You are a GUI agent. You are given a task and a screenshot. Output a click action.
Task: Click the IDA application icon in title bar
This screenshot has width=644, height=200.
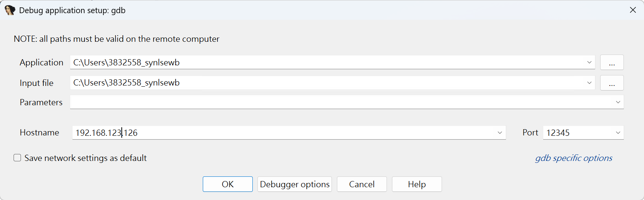pyautogui.click(x=10, y=10)
